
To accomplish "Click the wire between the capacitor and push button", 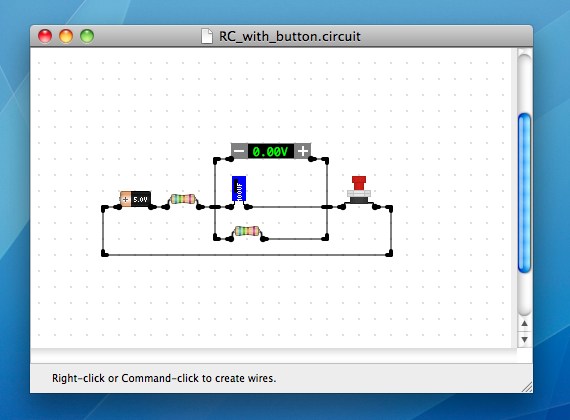I will [x=287, y=207].
